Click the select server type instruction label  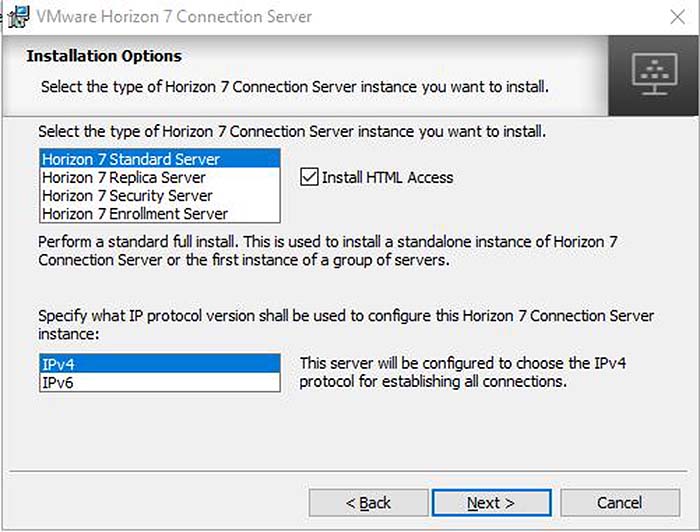click(292, 132)
